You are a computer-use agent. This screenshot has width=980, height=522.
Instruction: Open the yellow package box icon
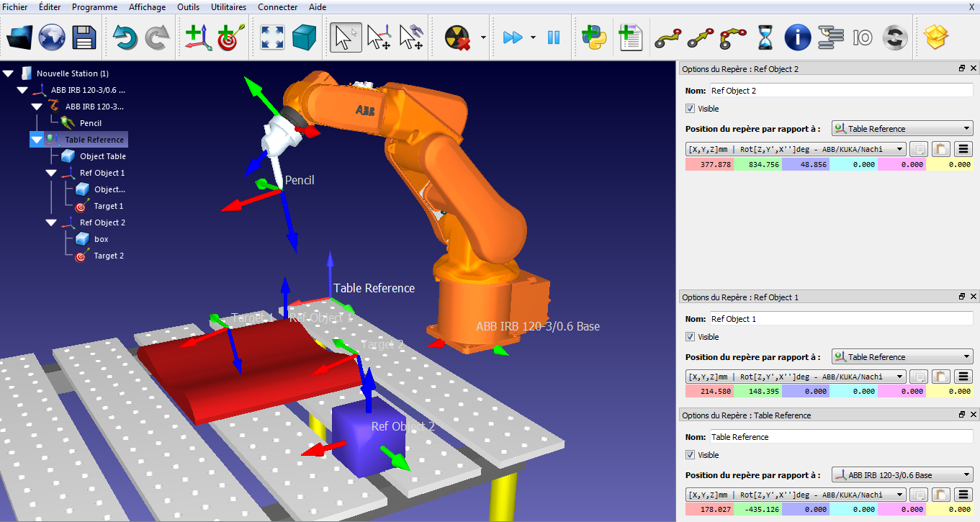tap(936, 37)
